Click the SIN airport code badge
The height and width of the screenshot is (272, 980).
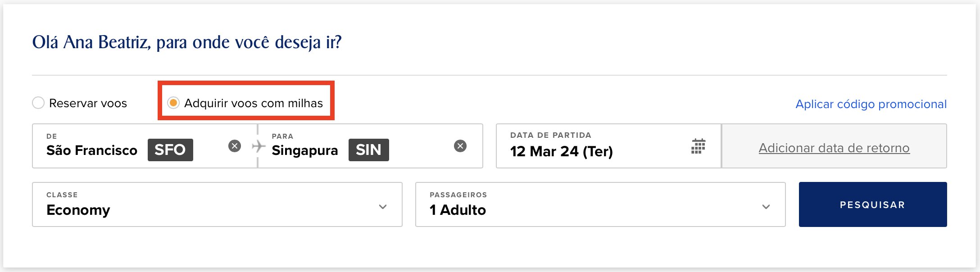pyautogui.click(x=368, y=150)
